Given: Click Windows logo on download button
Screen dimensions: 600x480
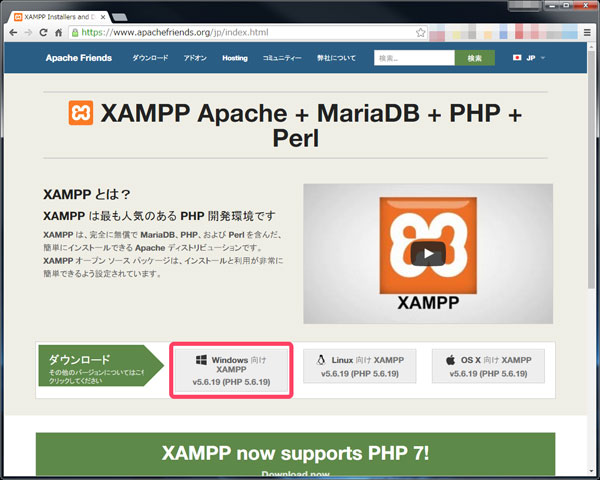Looking at the screenshot, I should pos(201,360).
